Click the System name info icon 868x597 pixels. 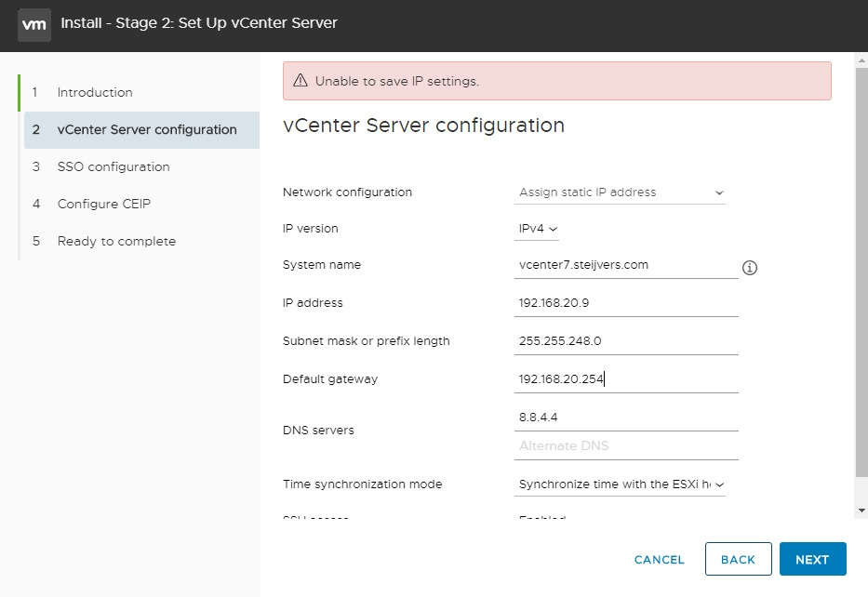coord(750,268)
